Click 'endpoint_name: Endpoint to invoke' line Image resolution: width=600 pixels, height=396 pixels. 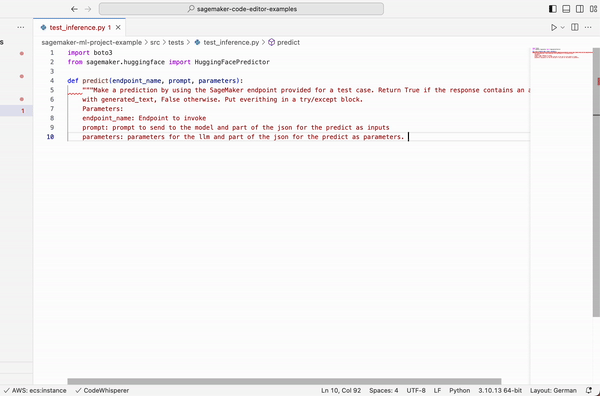[x=144, y=118]
